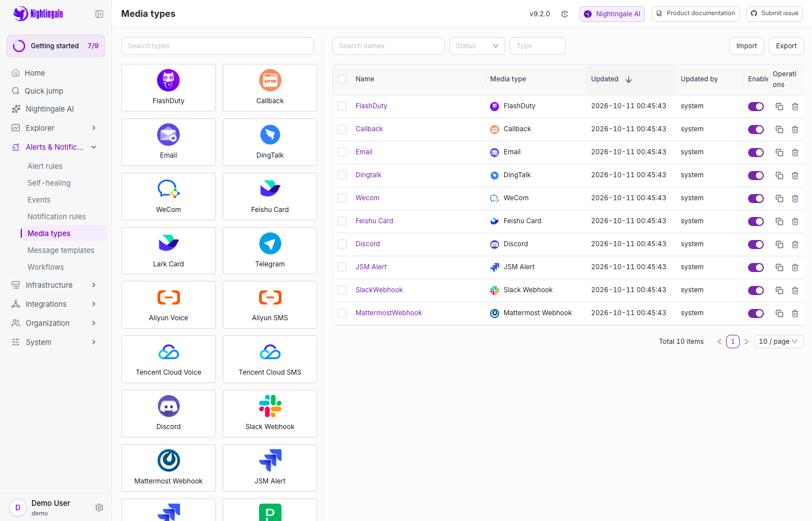Open the Status filter dropdown
This screenshot has height=521, width=812.
pos(477,46)
